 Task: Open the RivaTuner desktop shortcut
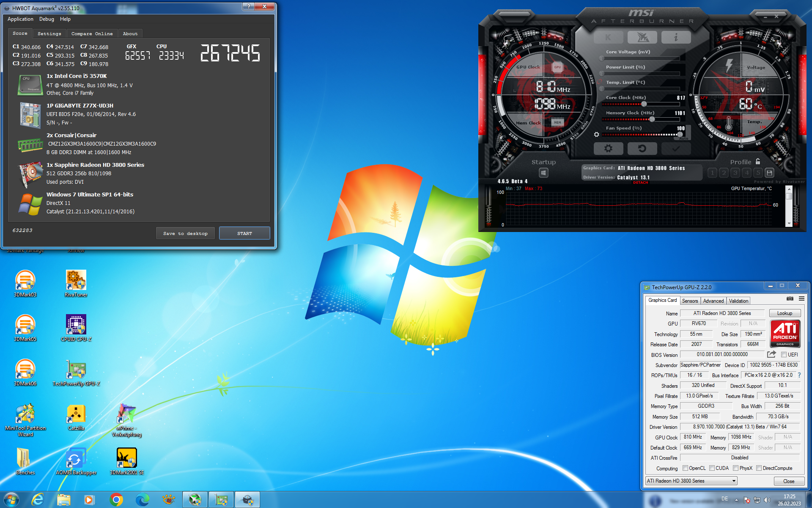coord(76,284)
